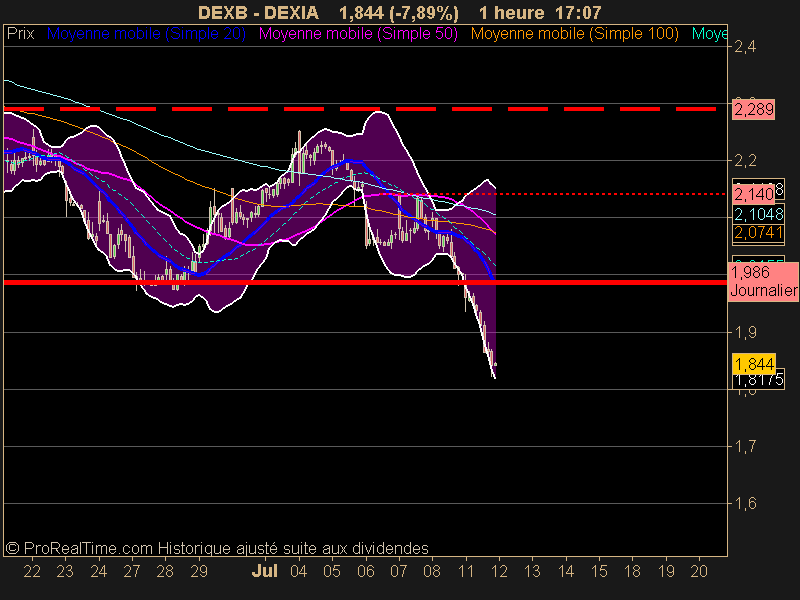Click the 1,6 price axis tick
The height and width of the screenshot is (600, 800).
pyautogui.click(x=745, y=504)
